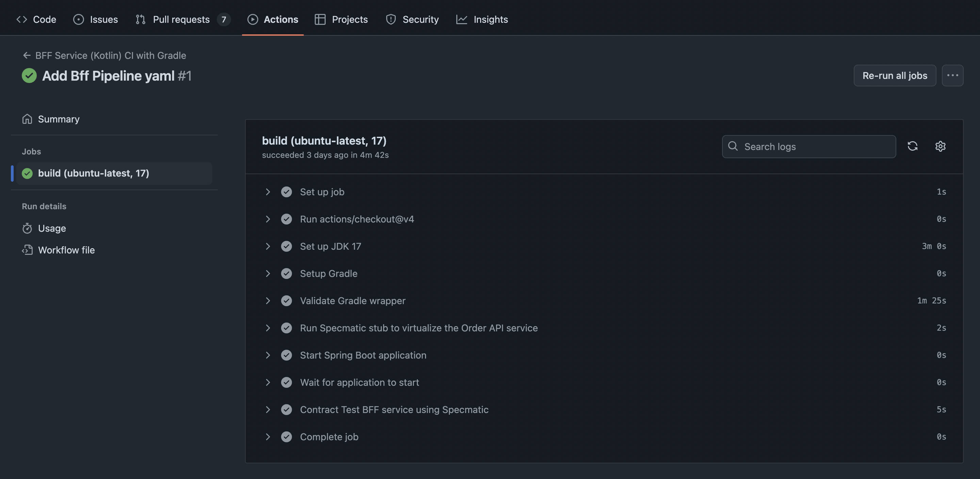Expand the Set up JDK 17 step
The height and width of the screenshot is (479, 980).
point(268,246)
